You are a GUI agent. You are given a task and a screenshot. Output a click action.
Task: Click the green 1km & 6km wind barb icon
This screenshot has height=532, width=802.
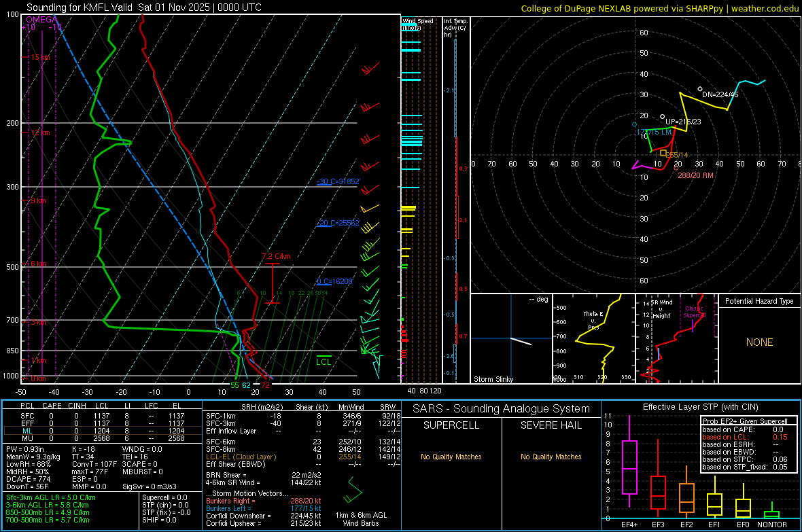pos(352,490)
